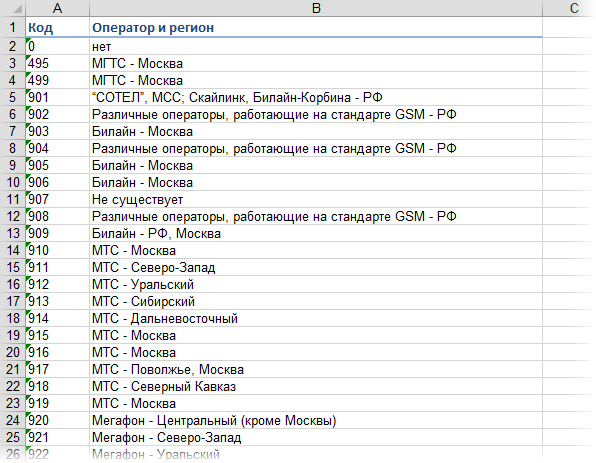This screenshot has height=463, width=596.
Task: Select cell 'Мегафон - Центральный (кроме Москвы)'
Action: pos(316,420)
